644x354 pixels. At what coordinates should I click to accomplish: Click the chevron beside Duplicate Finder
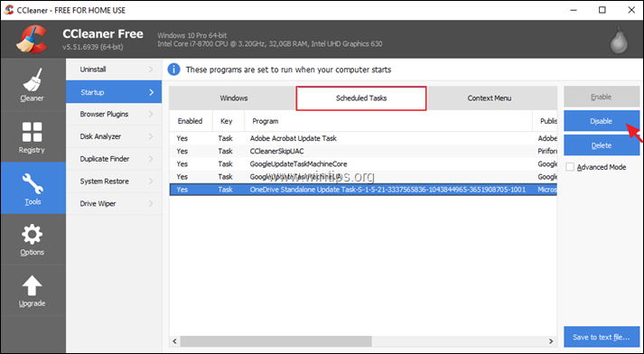(x=151, y=159)
